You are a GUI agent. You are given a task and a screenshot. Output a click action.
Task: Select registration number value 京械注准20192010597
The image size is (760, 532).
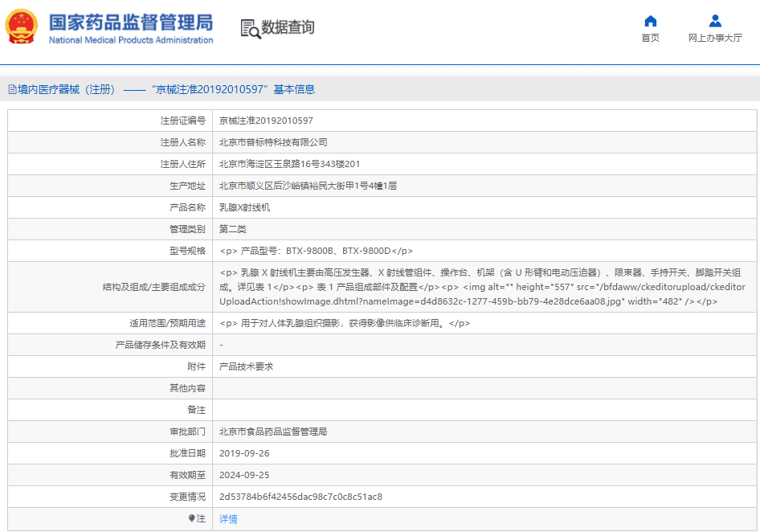click(x=266, y=121)
